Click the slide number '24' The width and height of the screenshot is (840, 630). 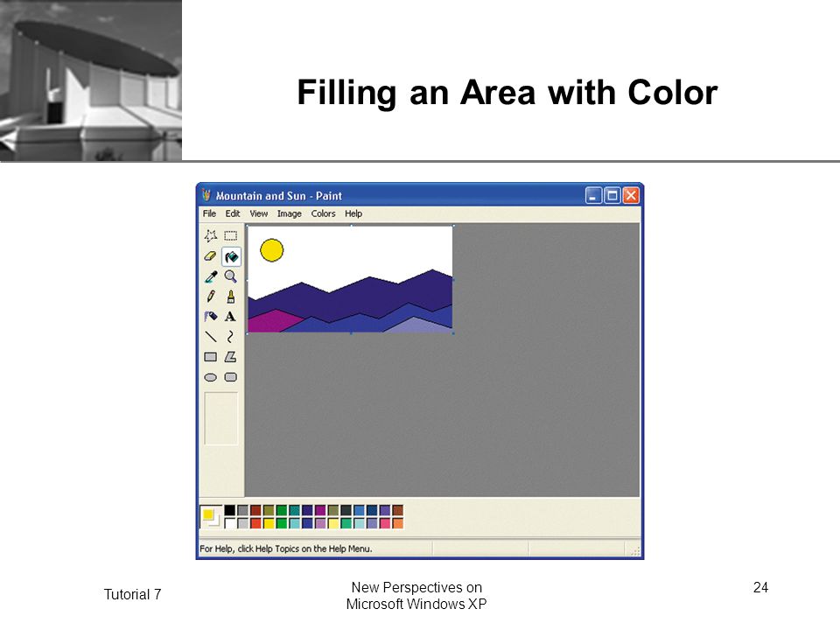point(760,588)
